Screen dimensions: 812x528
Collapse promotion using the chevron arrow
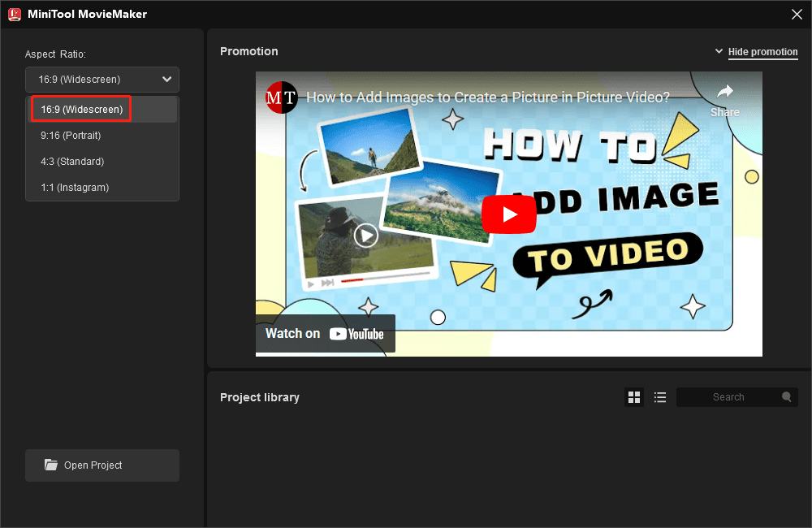[x=719, y=51]
